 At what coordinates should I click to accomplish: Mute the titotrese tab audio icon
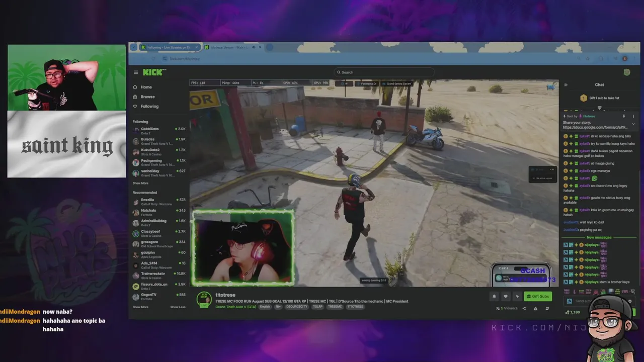point(254,47)
